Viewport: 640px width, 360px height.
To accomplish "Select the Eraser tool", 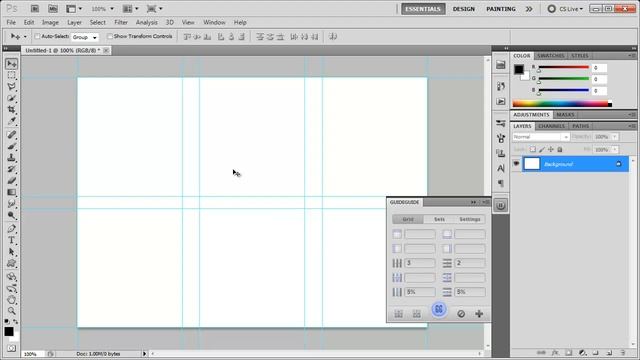I will [11, 180].
